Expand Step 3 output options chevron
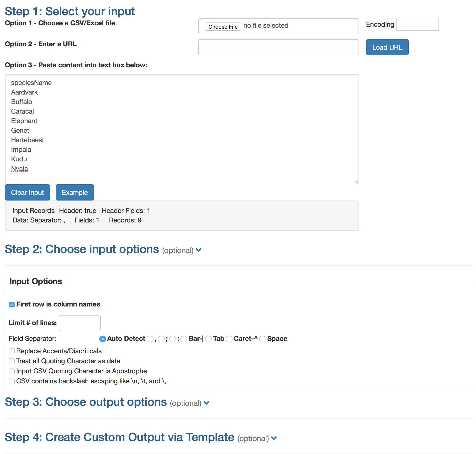Screen dimensions: 476x454 click(206, 403)
